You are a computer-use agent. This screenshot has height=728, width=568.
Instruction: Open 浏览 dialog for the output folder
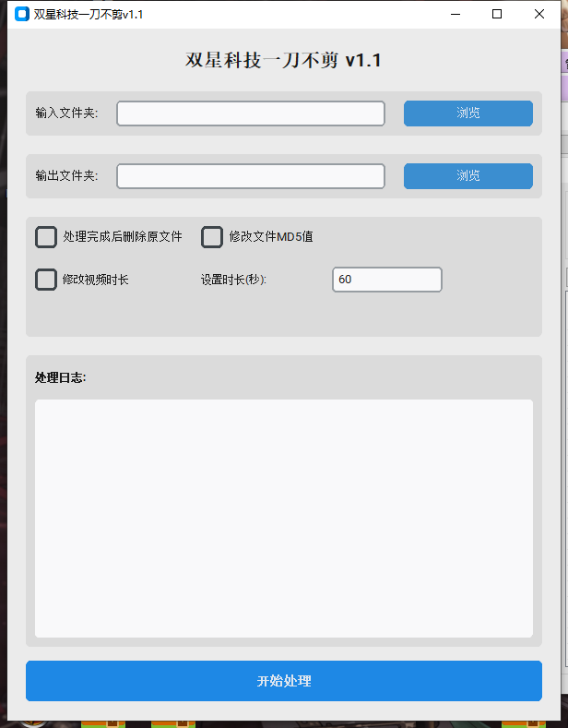point(468,176)
